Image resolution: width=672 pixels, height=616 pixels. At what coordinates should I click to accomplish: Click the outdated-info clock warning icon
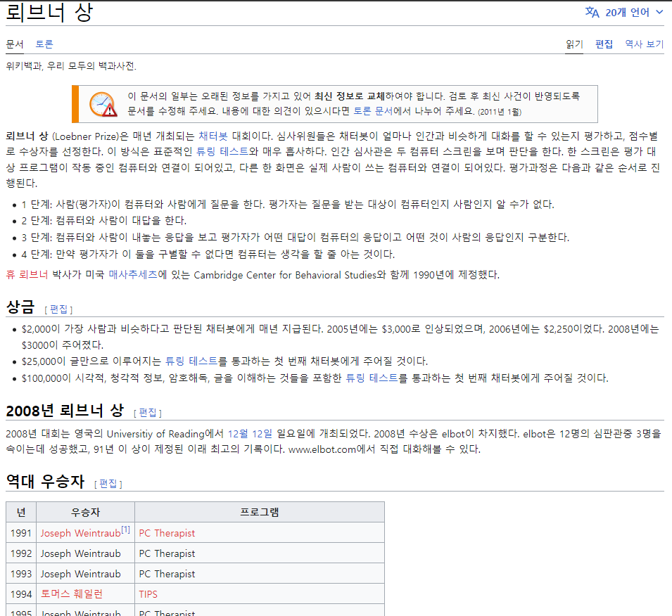103,104
